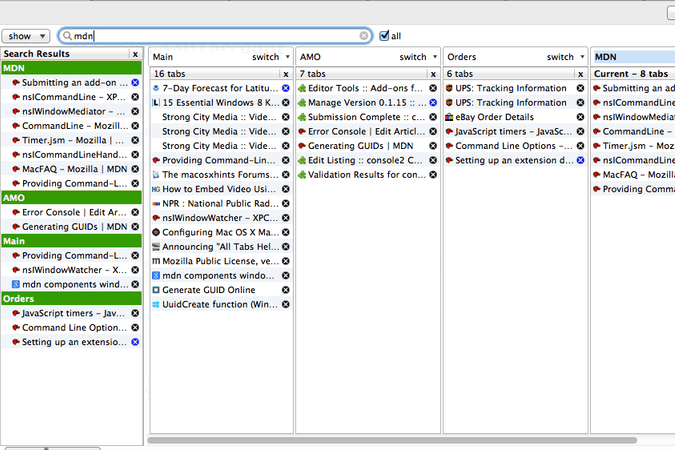Close the Main group's 16 tabs

tap(285, 74)
